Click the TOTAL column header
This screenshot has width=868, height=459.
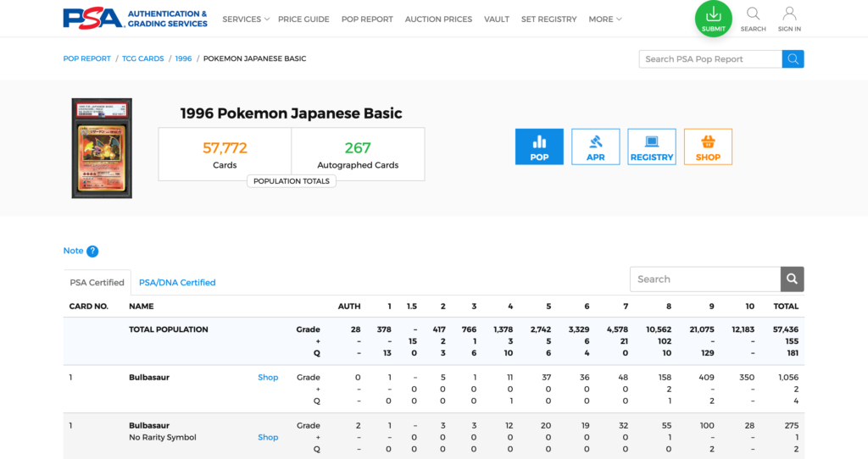pos(786,307)
